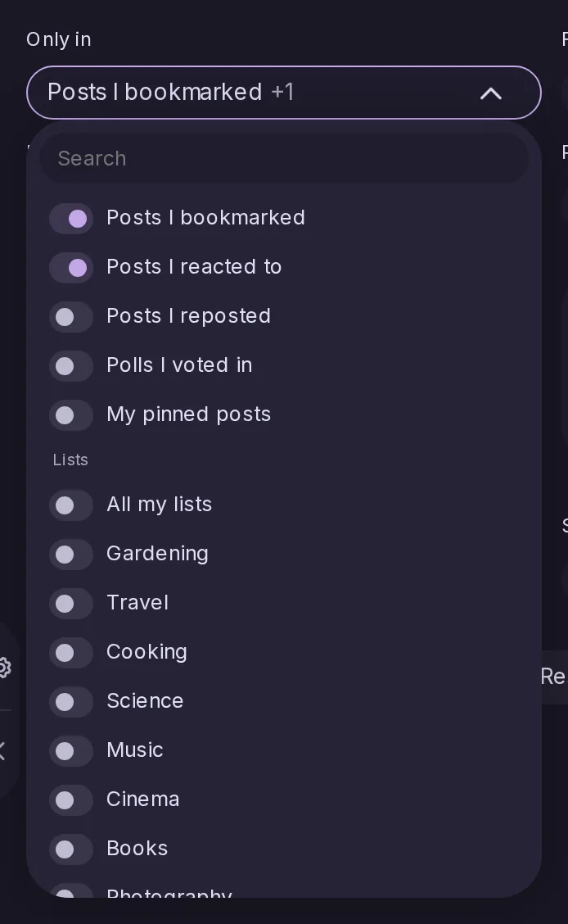568x924 pixels.
Task: Collapse the Only in dropdown chevron
Action: (x=490, y=93)
